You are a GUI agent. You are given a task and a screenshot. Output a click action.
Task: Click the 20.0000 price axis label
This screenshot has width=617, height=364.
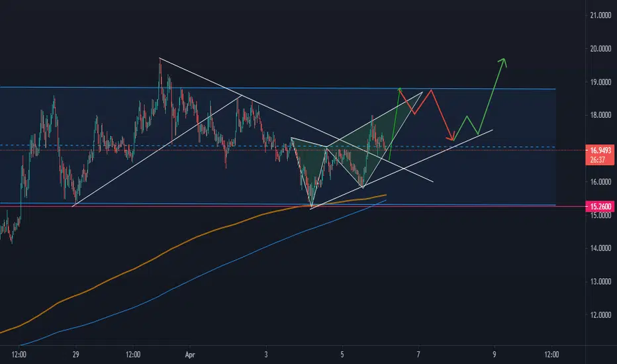point(600,49)
